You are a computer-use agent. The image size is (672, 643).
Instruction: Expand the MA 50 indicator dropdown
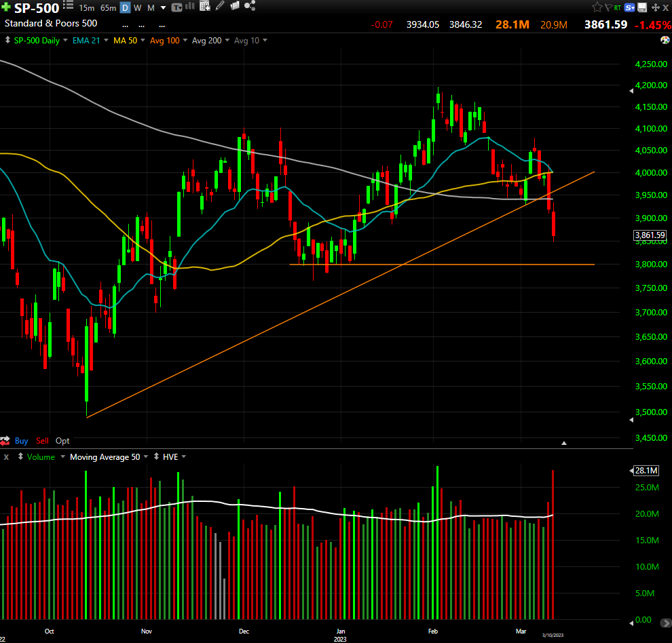click(x=143, y=40)
